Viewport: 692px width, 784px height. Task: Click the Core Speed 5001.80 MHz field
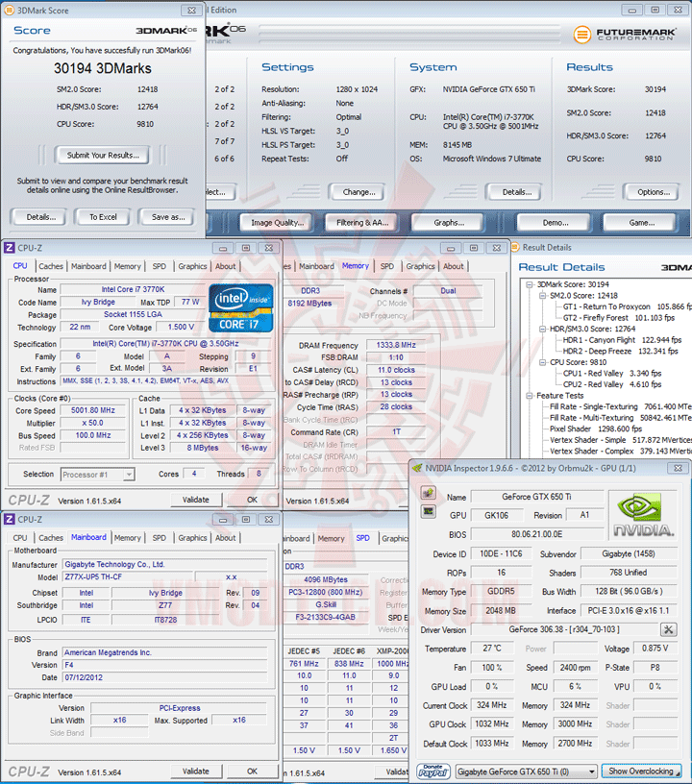(x=93, y=410)
